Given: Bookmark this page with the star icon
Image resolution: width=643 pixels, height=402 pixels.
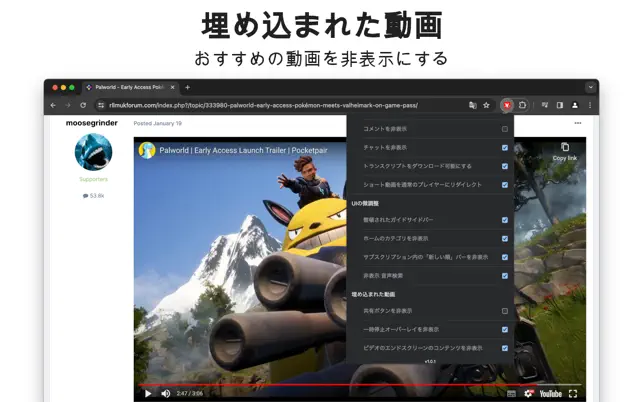Looking at the screenshot, I should pos(486,105).
